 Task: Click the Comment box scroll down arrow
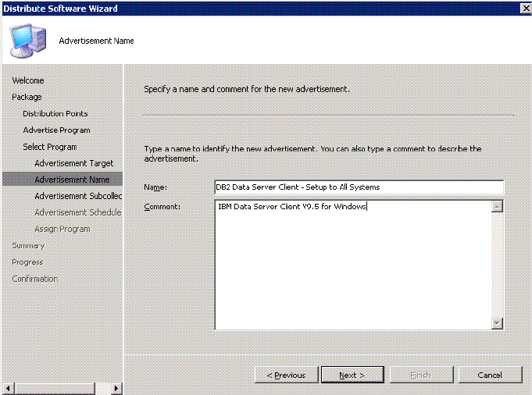[497, 323]
